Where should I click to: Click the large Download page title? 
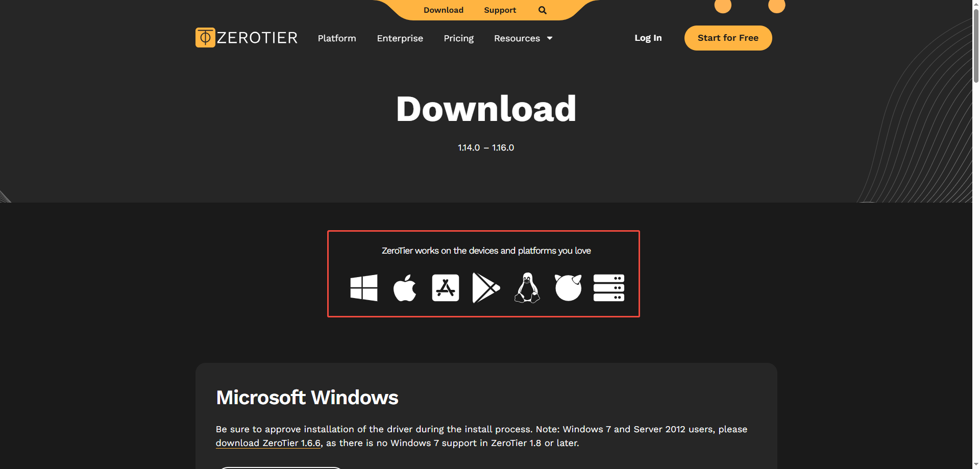[486, 109]
